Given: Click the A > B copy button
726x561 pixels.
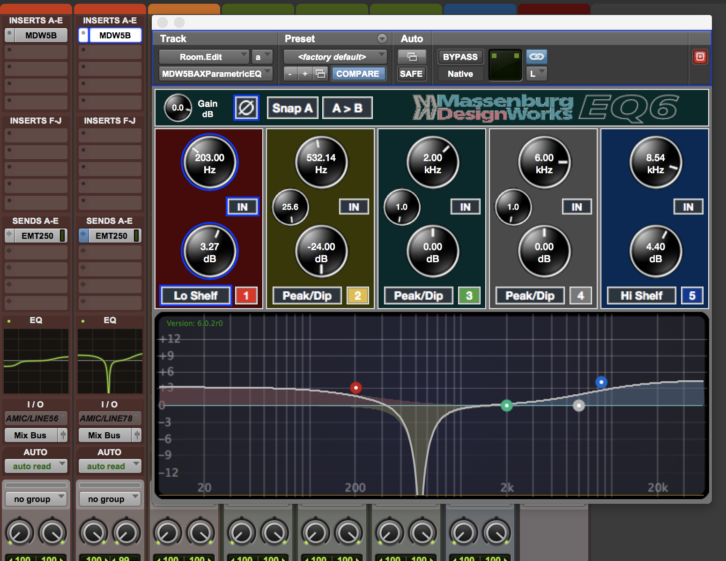Looking at the screenshot, I should click(347, 108).
